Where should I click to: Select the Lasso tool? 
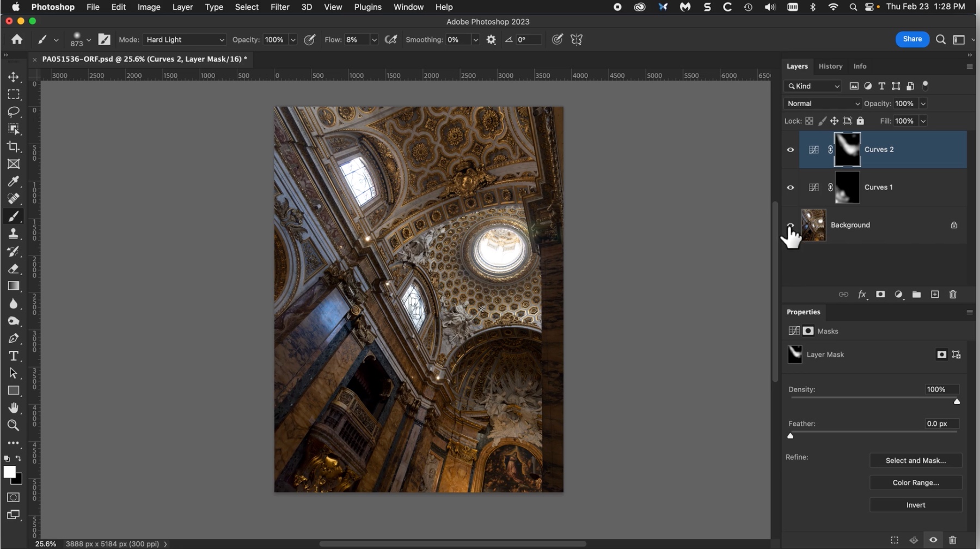click(14, 112)
